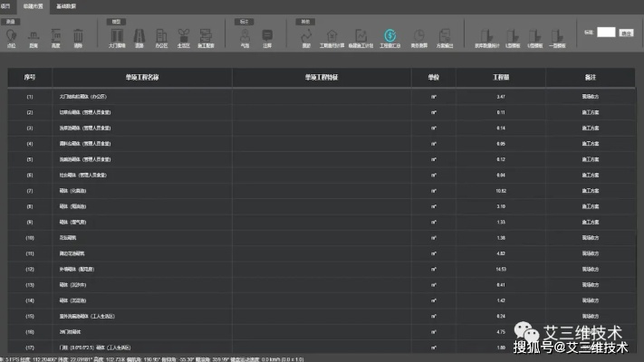Select table row number (1)
This screenshot has height=362, width=644.
click(30, 95)
